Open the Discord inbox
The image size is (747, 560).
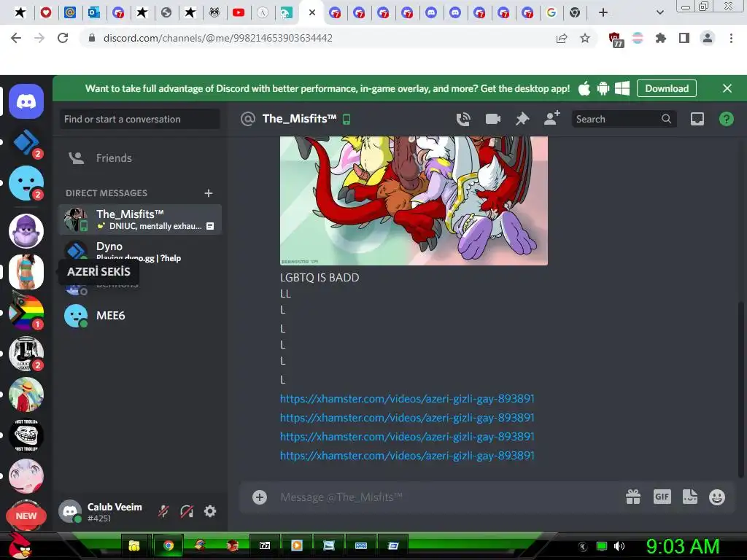point(697,119)
